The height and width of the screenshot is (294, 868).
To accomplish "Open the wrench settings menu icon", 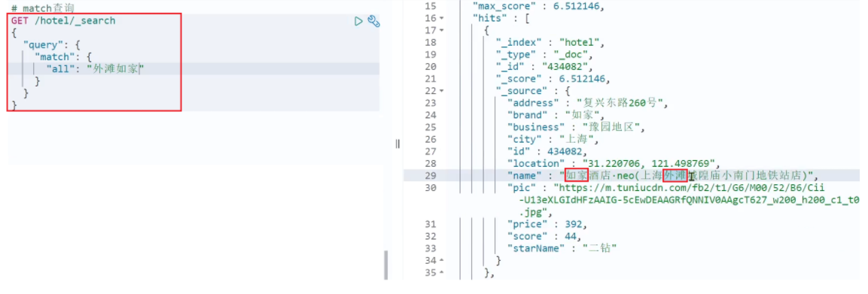I will point(374,22).
